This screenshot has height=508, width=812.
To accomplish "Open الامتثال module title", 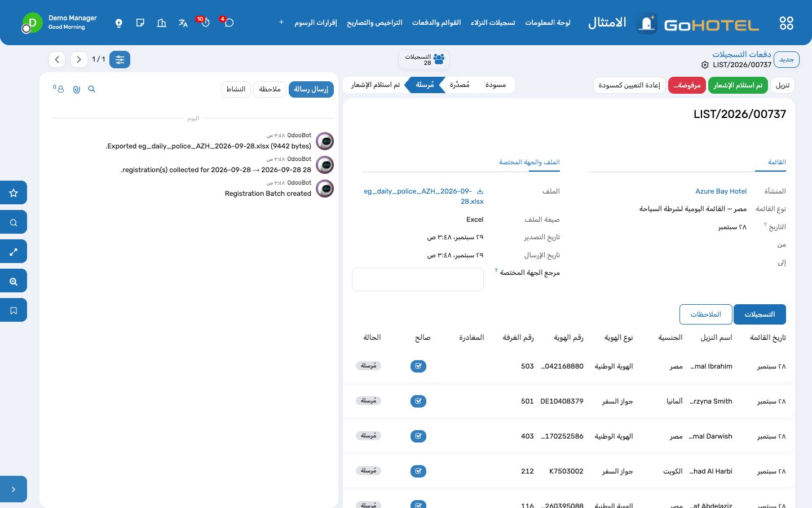I will [607, 23].
